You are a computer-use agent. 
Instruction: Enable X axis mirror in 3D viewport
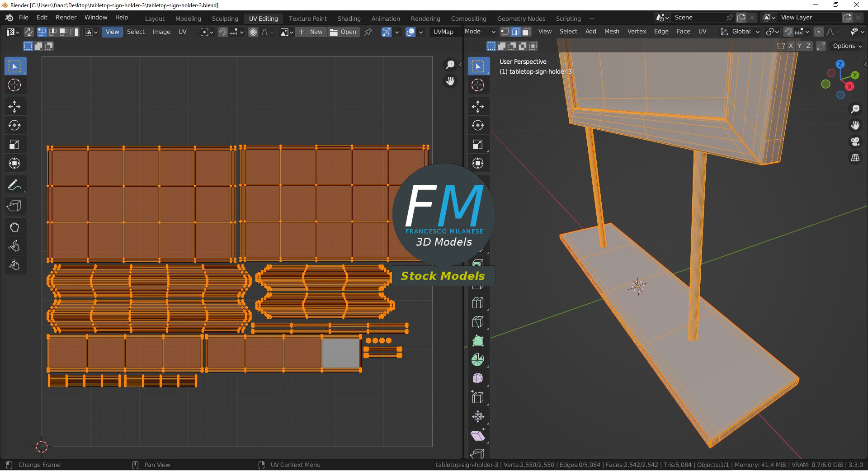click(x=790, y=46)
